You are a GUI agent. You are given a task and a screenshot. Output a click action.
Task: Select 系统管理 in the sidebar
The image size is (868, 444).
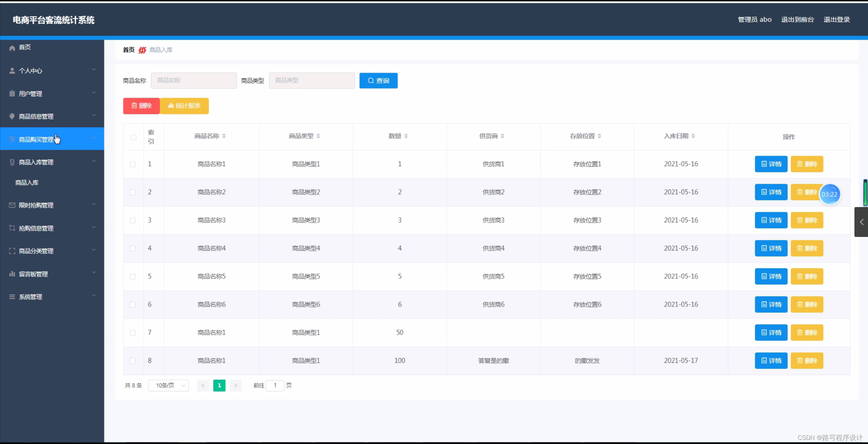[31, 297]
